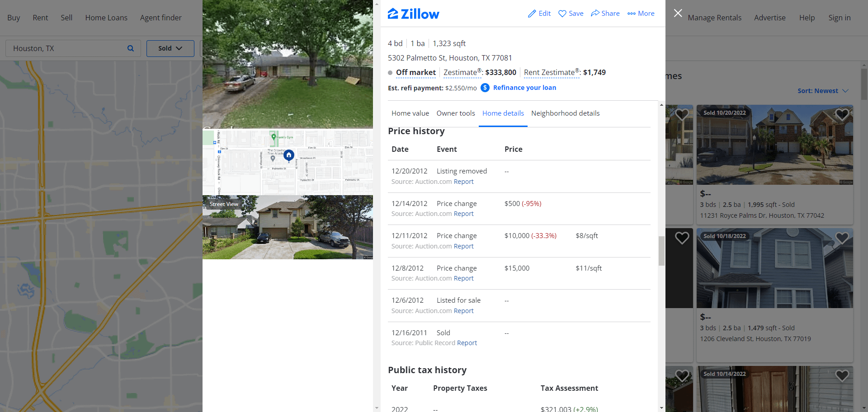The width and height of the screenshot is (868, 412).
Task: Click the photo panel scrollbar up arrow
Action: click(x=377, y=4)
